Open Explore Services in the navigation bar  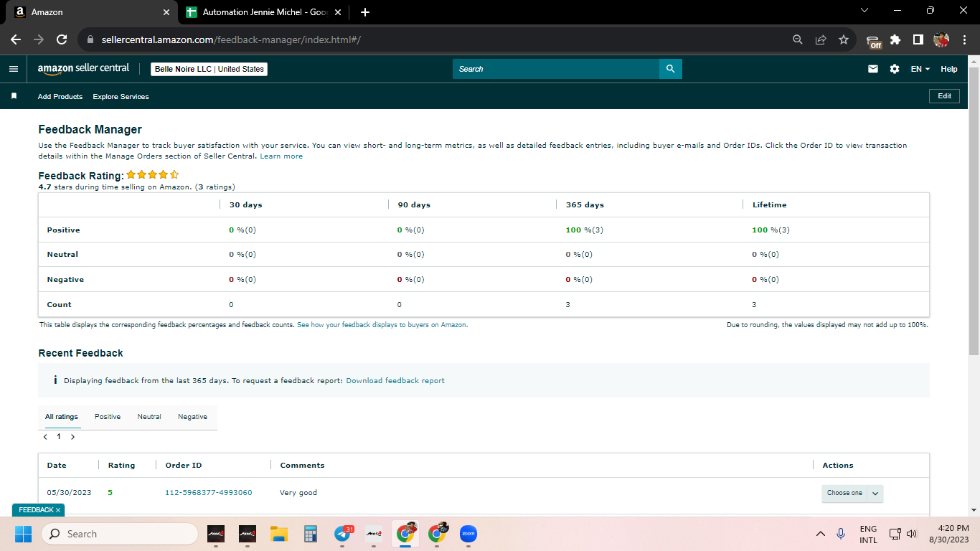pyautogui.click(x=121, y=96)
